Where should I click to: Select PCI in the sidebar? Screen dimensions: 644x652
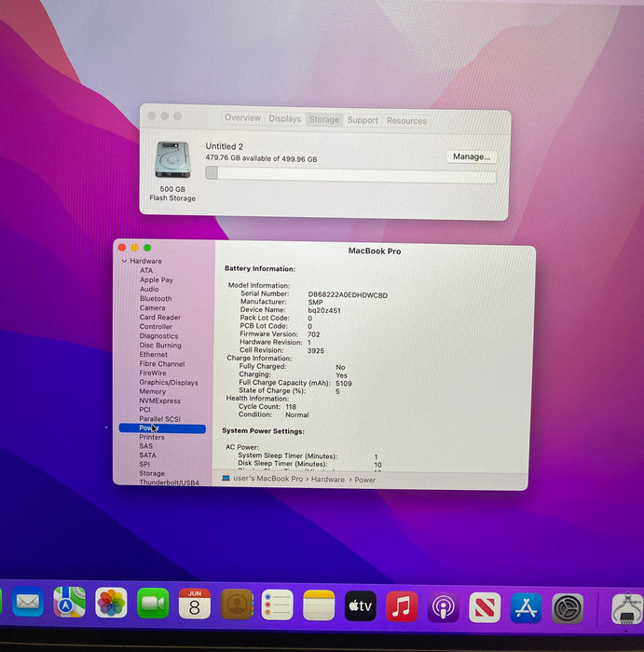[144, 410]
